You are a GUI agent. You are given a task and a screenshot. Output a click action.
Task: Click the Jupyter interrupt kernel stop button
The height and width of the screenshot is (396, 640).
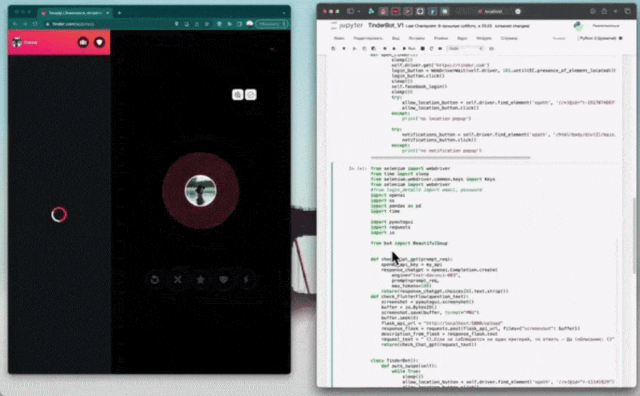click(423, 49)
